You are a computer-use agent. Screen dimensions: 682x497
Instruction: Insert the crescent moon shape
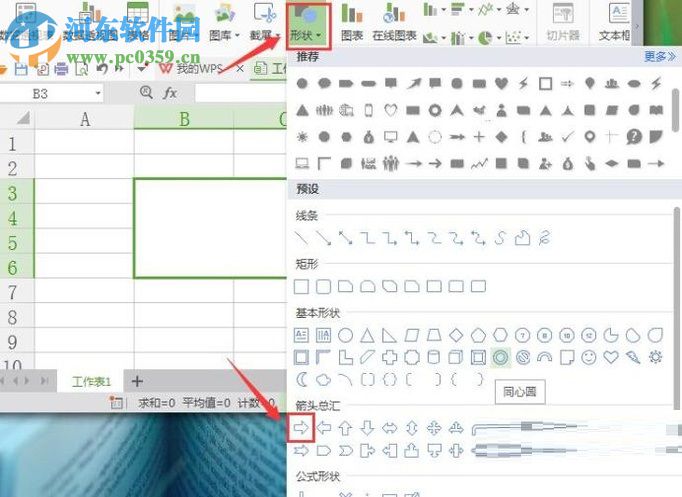pos(301,380)
